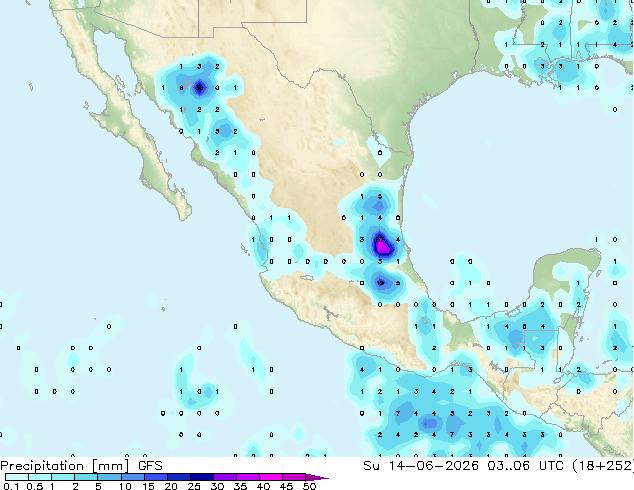Click the 30–35 mm purple legend swatch

pos(224,477)
